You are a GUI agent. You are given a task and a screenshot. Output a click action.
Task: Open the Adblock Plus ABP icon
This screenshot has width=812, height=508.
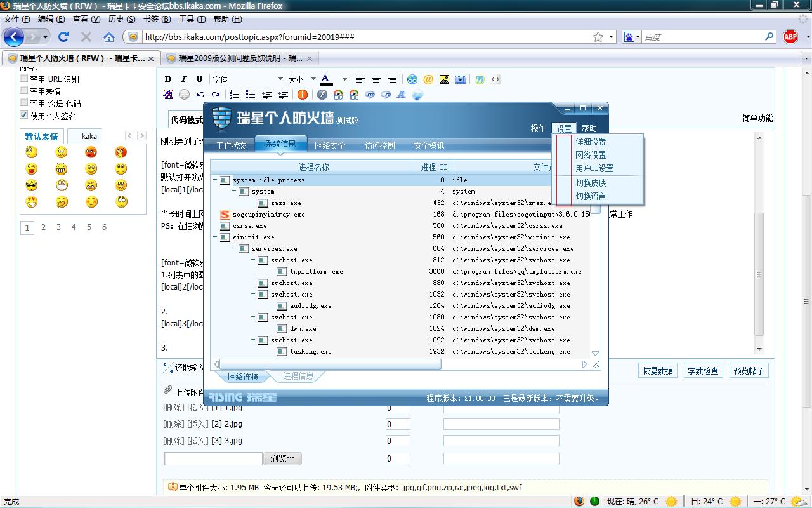tap(790, 37)
